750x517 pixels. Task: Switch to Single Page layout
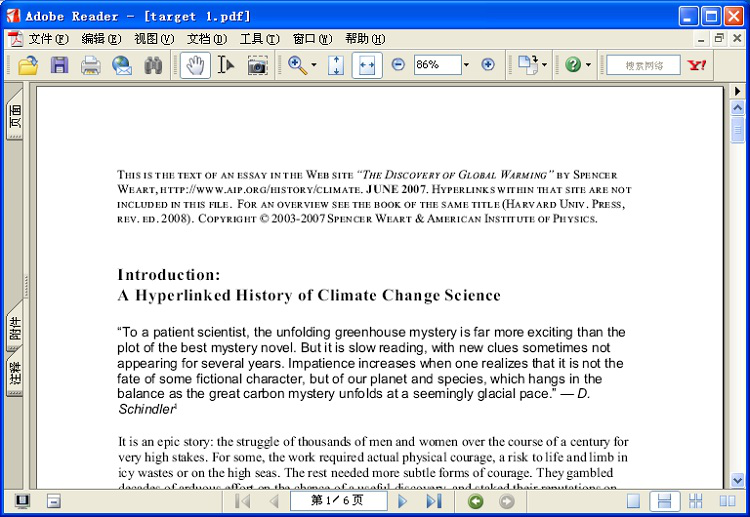click(x=633, y=501)
